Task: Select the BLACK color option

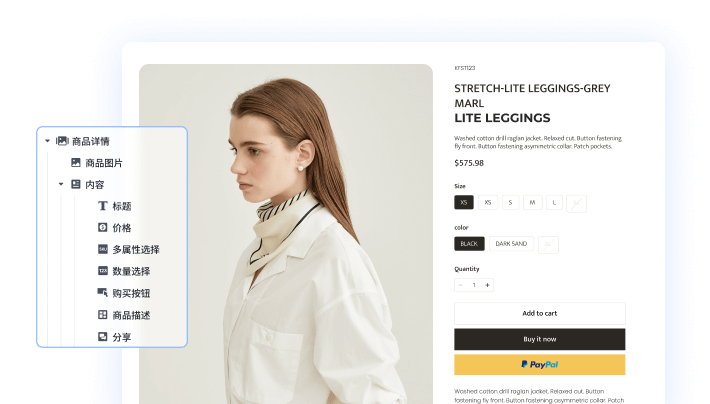Action: [469, 244]
